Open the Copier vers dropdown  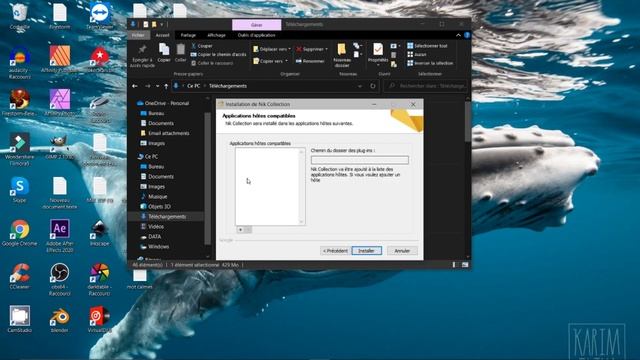coord(270,61)
